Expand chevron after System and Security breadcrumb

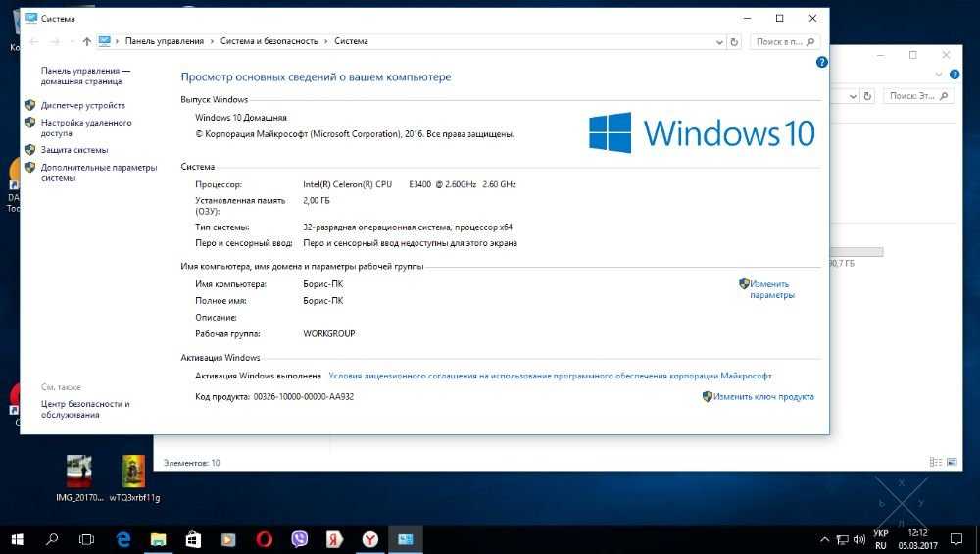[325, 41]
